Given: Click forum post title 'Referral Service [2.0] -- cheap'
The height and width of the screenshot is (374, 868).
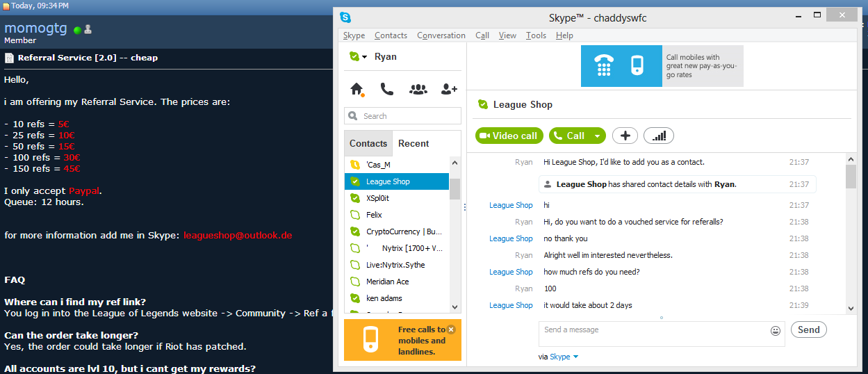Looking at the screenshot, I should coord(88,58).
